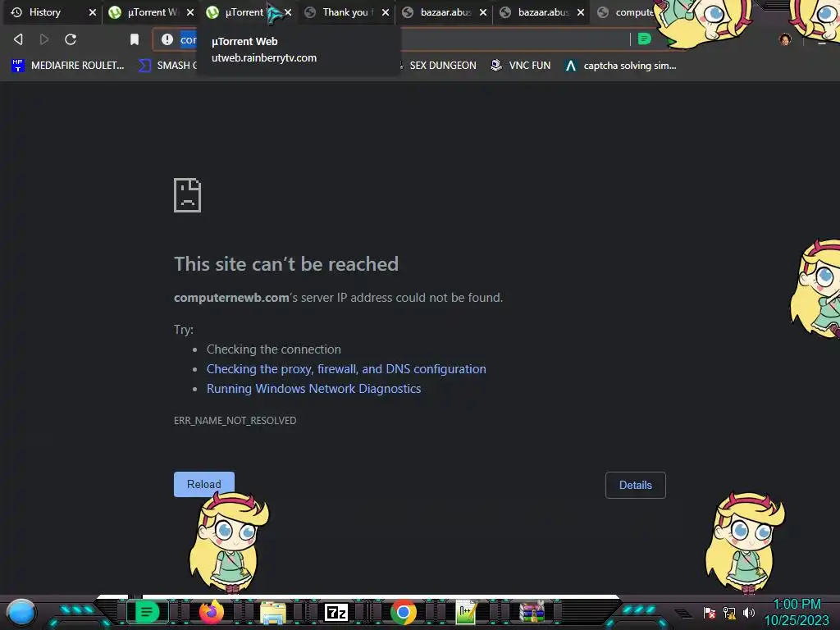Close the first bazaar.abuse tab
Viewport: 840px width, 630px height.
pyautogui.click(x=482, y=11)
